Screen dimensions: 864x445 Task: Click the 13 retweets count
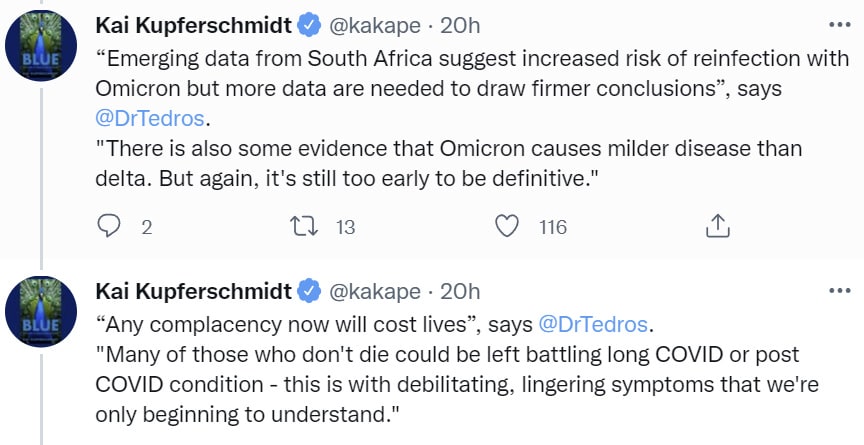pyautogui.click(x=345, y=227)
